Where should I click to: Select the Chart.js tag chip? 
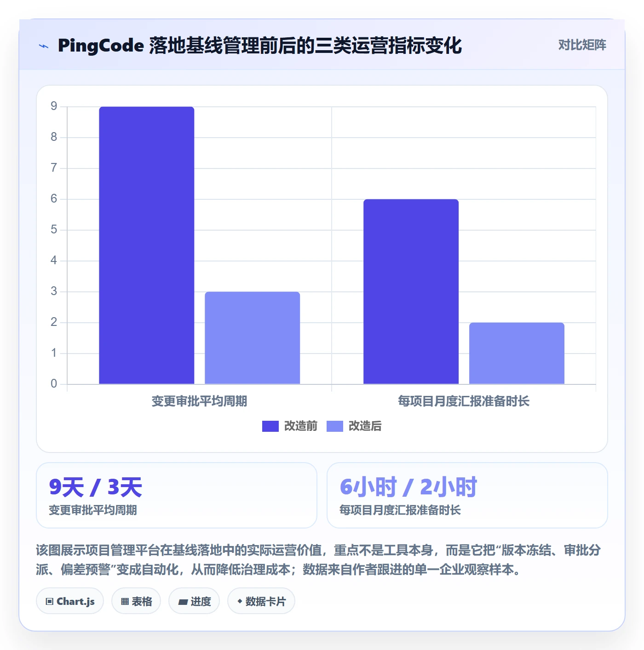pos(70,601)
